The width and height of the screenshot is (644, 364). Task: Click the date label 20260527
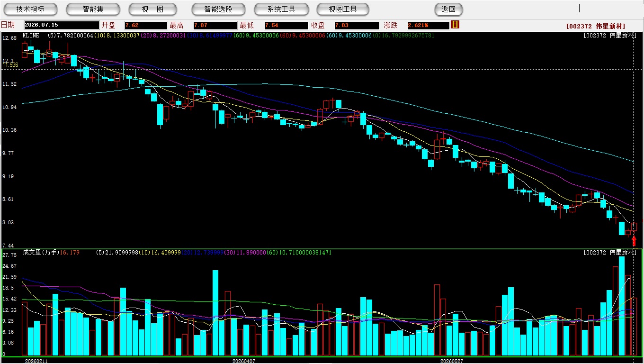(452, 361)
